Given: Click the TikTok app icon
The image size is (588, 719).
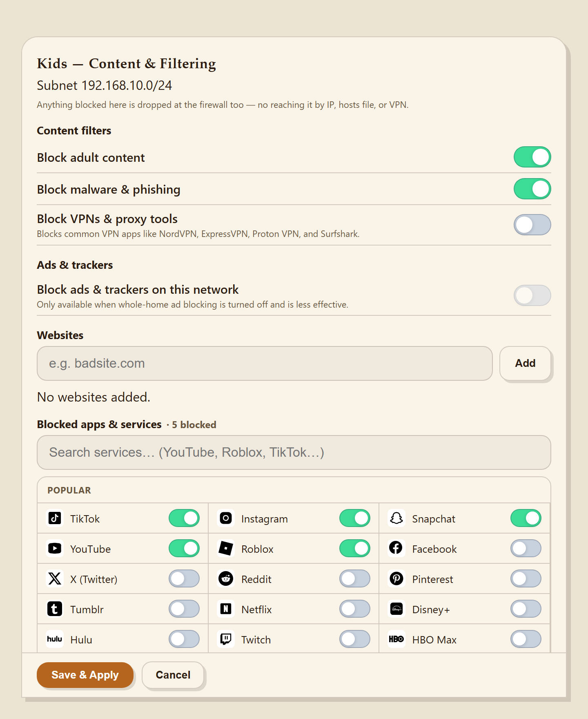Looking at the screenshot, I should (x=55, y=518).
